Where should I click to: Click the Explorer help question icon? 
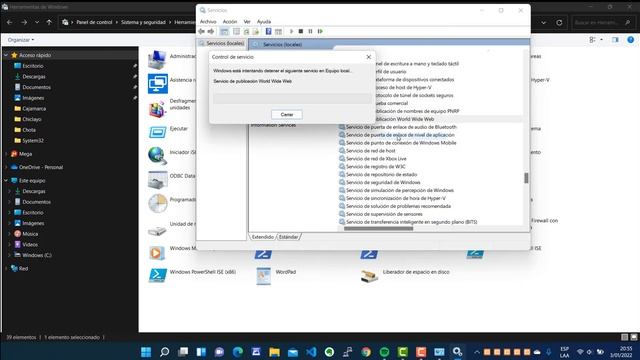coord(631,40)
